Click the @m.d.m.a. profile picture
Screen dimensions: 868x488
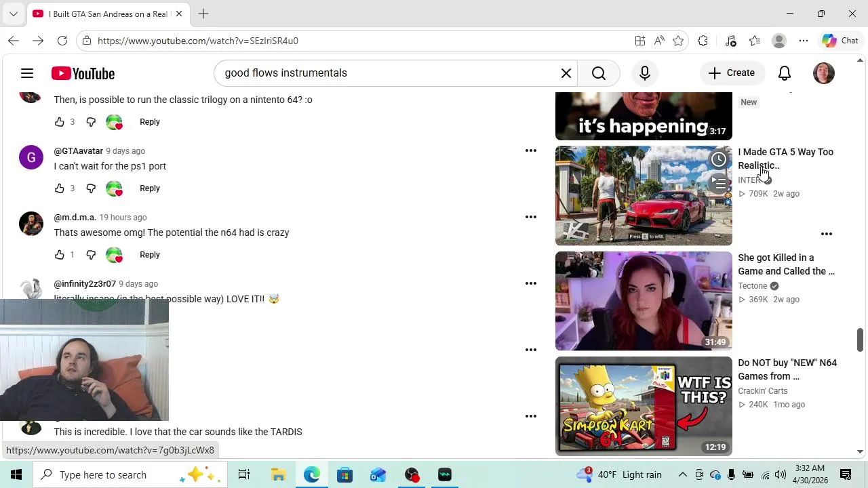[31, 224]
